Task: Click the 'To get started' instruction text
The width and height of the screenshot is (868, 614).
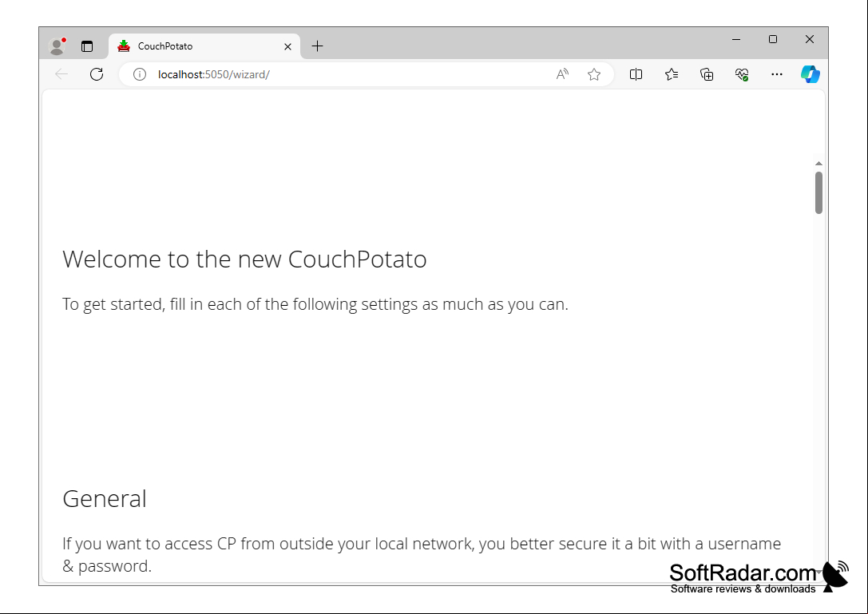Action: coord(315,304)
